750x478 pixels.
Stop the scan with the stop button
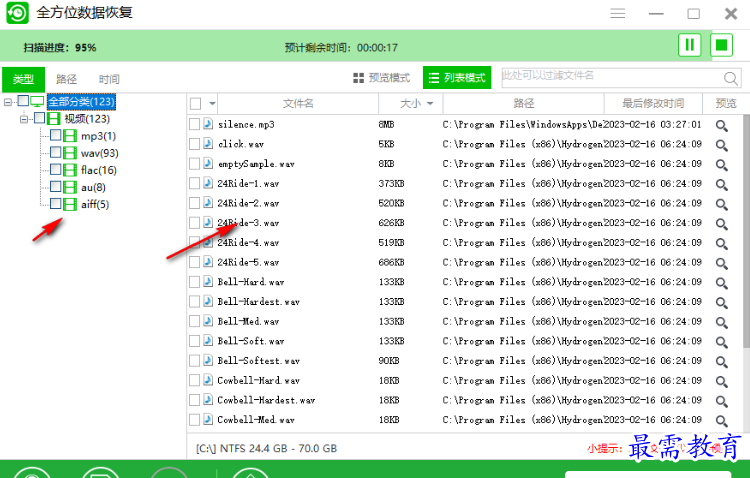tap(721, 45)
